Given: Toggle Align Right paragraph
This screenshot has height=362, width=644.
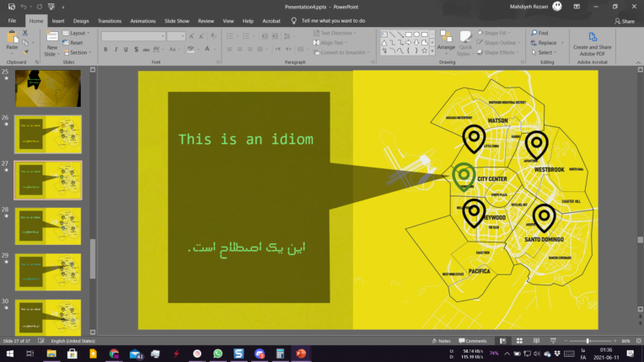Looking at the screenshot, I should pyautogui.click(x=250, y=49).
